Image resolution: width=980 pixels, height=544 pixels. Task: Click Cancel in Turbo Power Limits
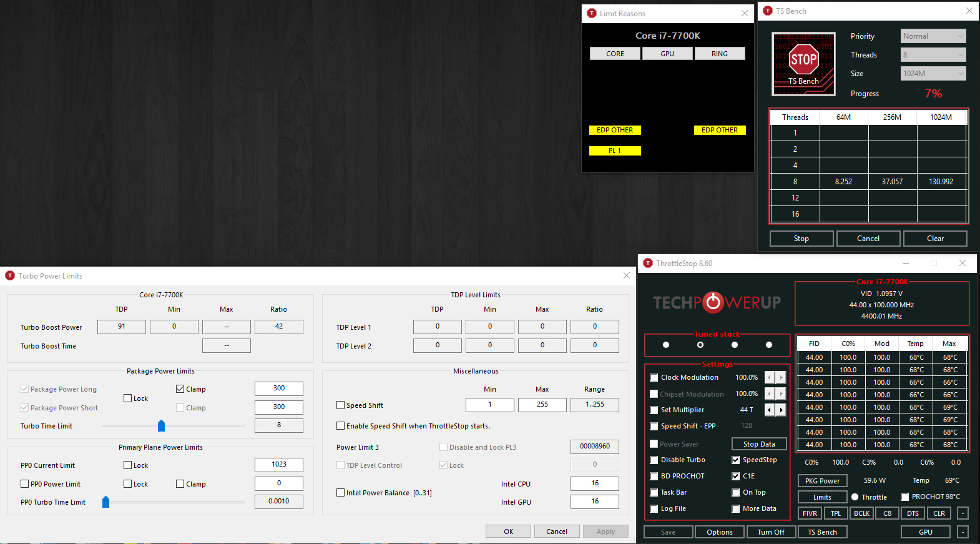pos(557,532)
